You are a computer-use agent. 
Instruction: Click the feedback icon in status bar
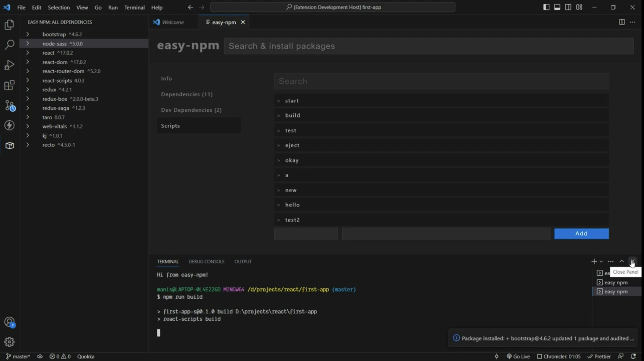[x=621, y=356]
